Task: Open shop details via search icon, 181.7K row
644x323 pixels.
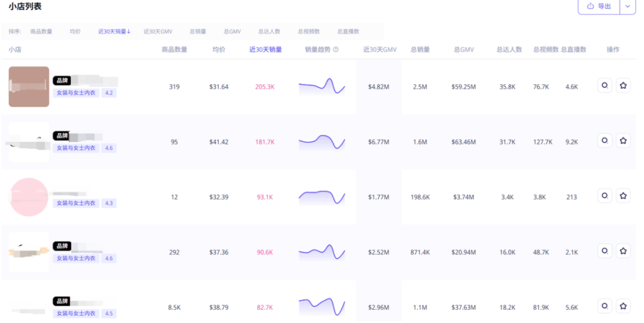Action: (605, 141)
